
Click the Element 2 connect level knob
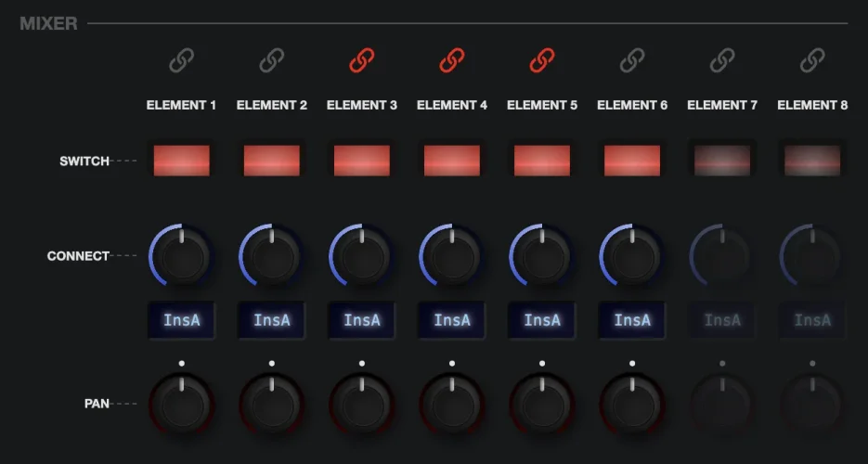(x=271, y=255)
